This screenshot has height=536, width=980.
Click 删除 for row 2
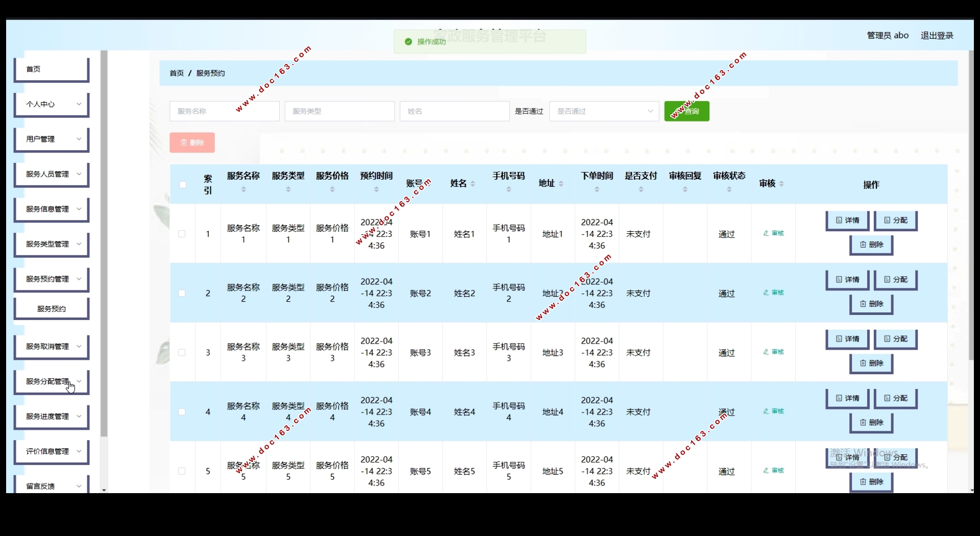click(871, 304)
